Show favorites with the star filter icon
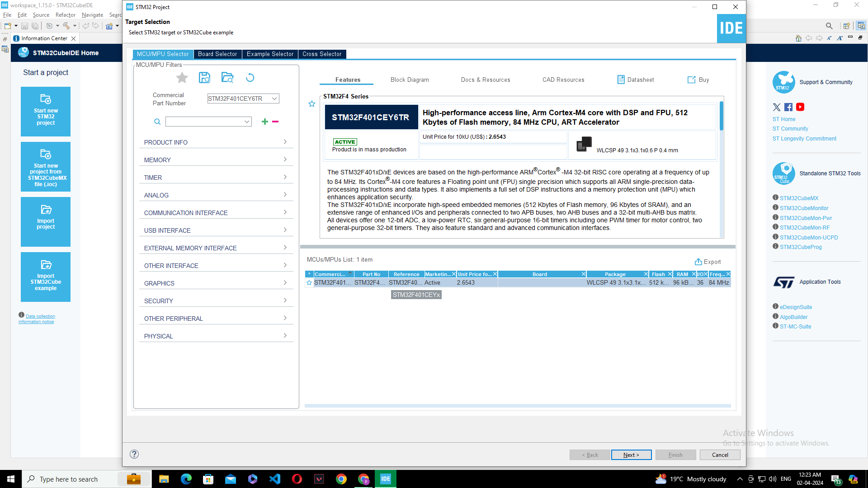868x488 pixels. click(x=182, y=78)
